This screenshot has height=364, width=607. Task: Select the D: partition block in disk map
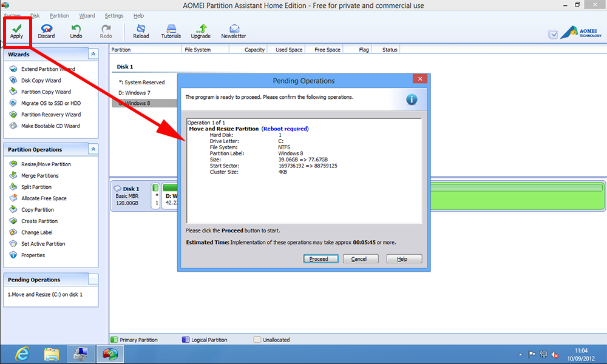click(x=169, y=196)
